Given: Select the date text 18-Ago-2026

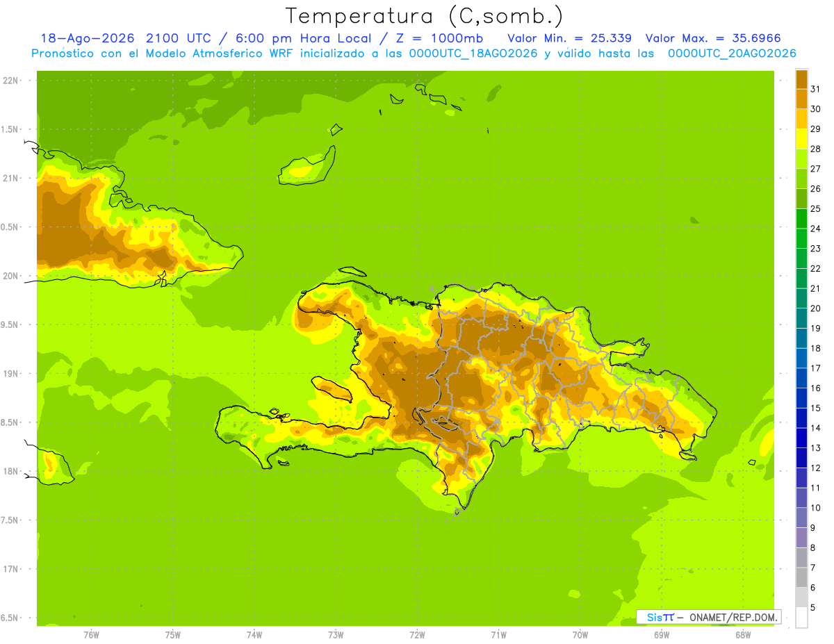Looking at the screenshot, I should click(x=87, y=38).
